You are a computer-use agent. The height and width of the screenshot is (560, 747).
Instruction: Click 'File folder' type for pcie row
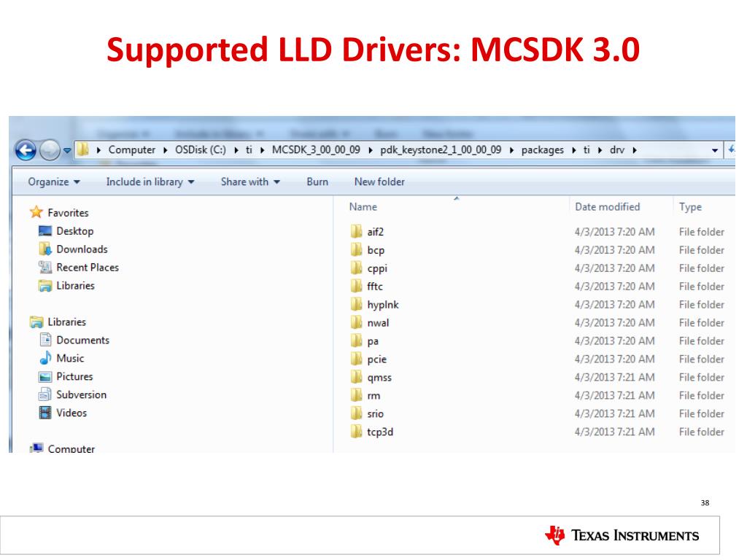pyautogui.click(x=701, y=359)
